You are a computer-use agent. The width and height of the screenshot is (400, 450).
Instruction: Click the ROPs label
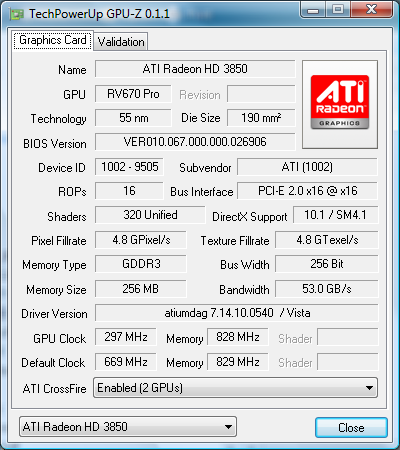[72, 192]
